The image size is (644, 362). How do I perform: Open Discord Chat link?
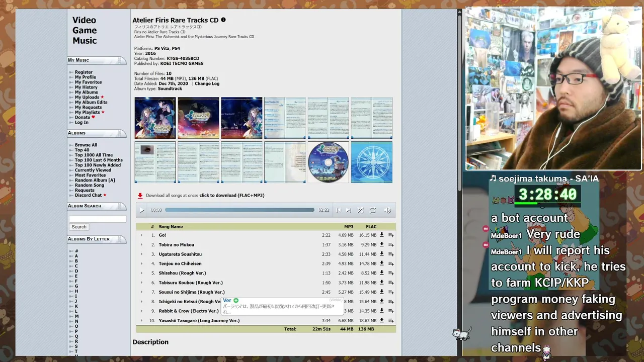(88, 196)
